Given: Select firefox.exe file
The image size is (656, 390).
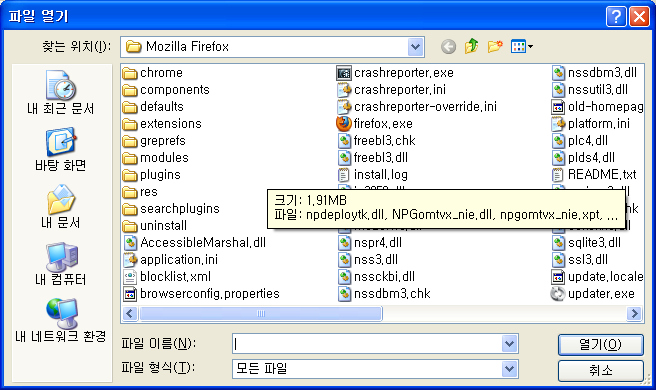Looking at the screenshot, I should [x=374, y=124].
